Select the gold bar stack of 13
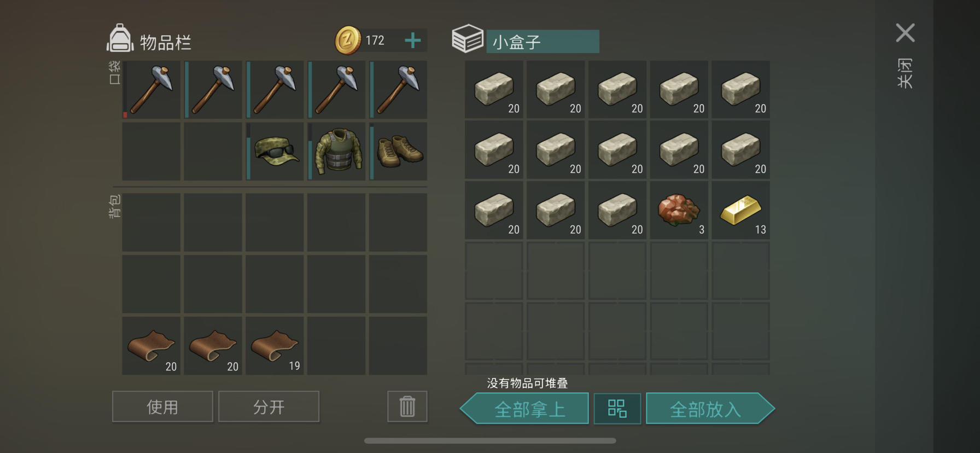 click(x=740, y=211)
